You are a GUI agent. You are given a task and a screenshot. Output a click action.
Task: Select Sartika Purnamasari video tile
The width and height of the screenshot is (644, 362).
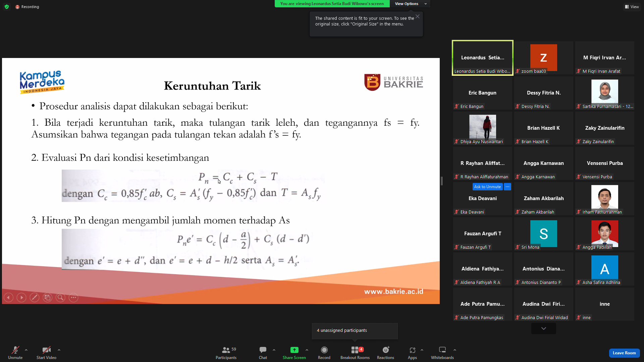605,93
